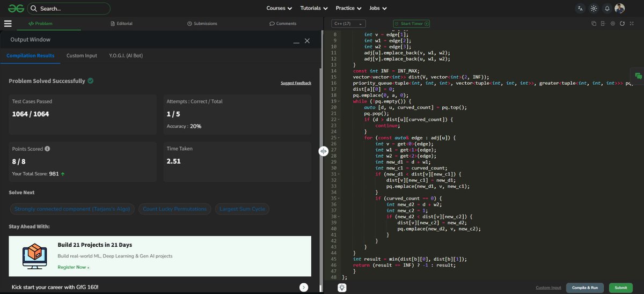Click the green Submit button
644x294 pixels.
620,288
